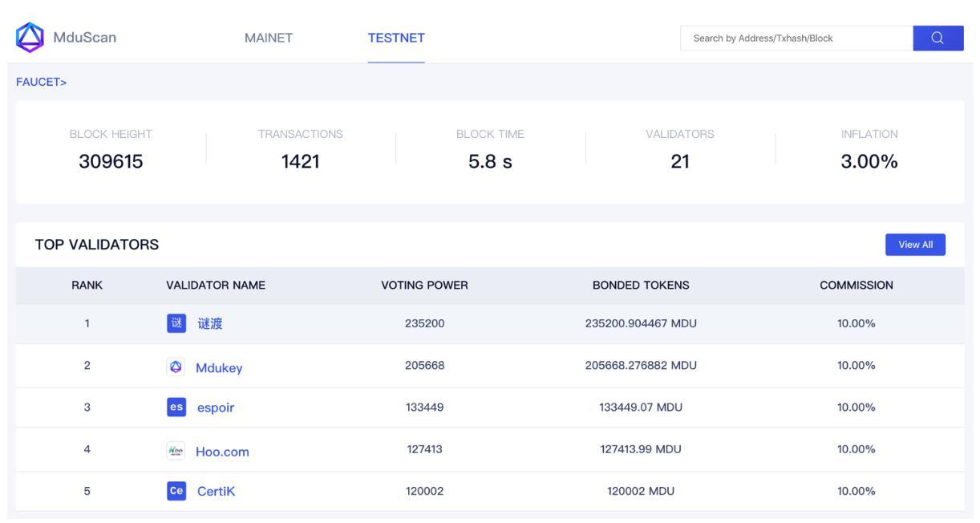Open the Hoo.com validator name link

[222, 452]
